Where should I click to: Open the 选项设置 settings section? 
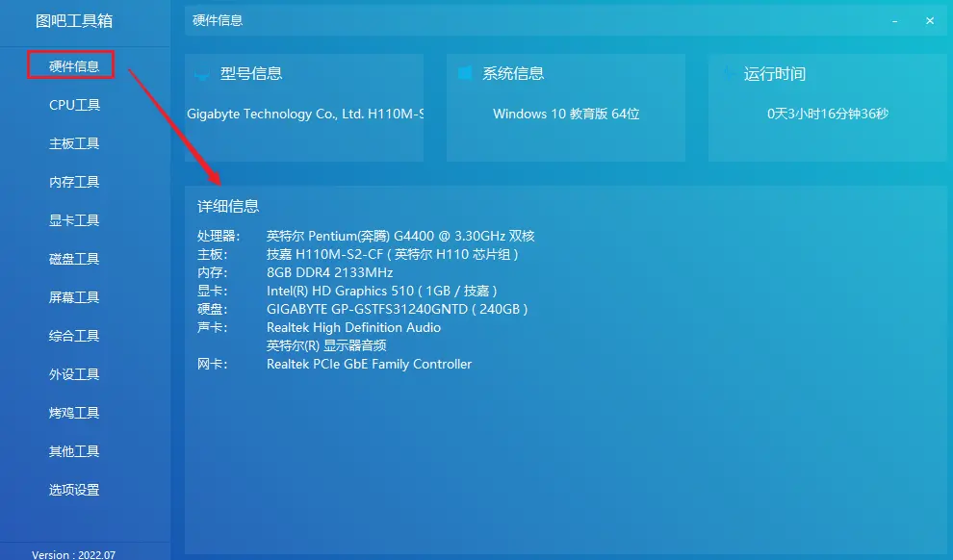click(74, 489)
